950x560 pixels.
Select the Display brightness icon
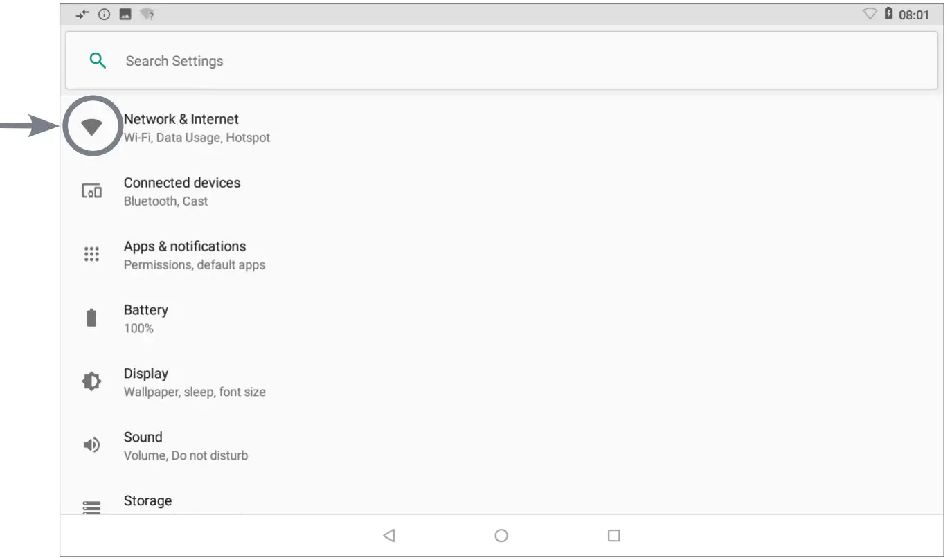tap(92, 381)
